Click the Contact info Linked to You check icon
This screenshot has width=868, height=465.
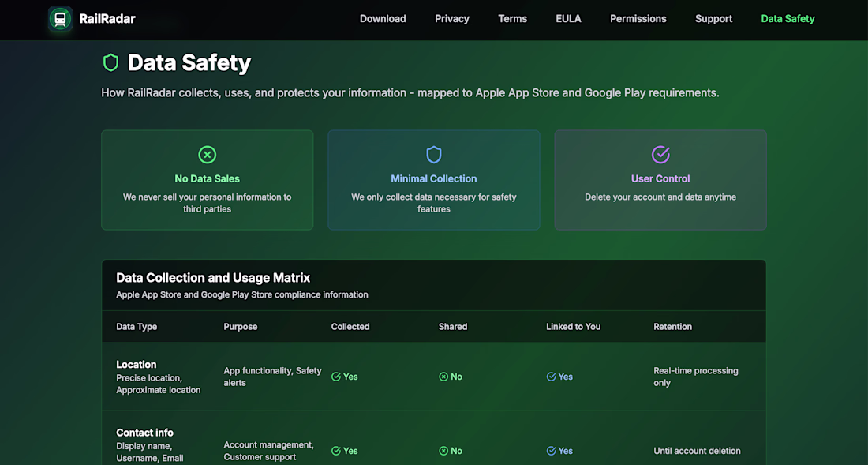(x=551, y=451)
